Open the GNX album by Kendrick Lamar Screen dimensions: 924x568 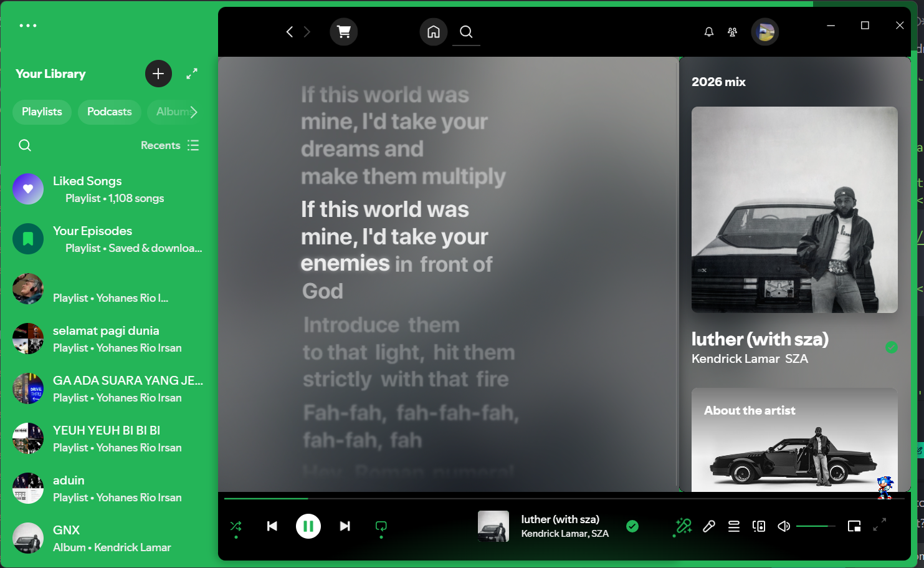pyautogui.click(x=109, y=538)
